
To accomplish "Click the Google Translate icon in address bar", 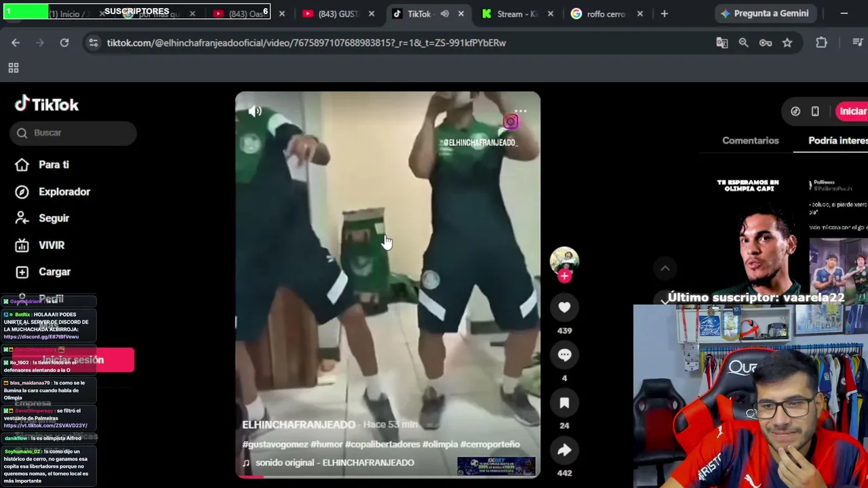I will point(722,43).
